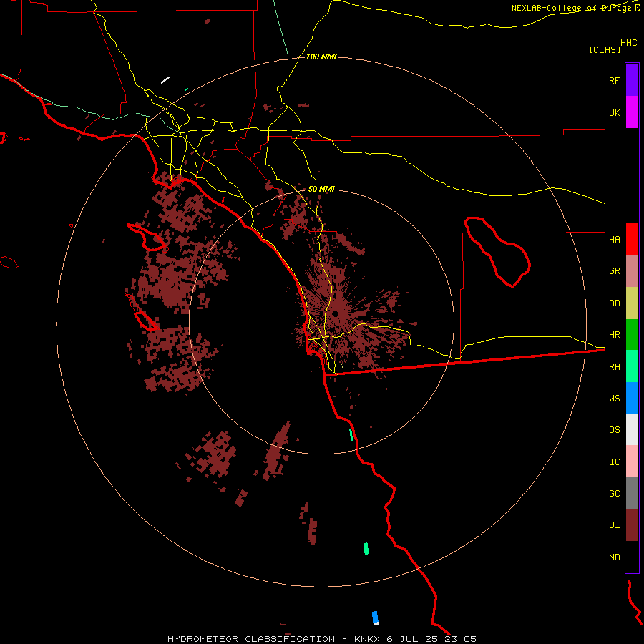Click the Salton Sea outline

(x=497, y=251)
